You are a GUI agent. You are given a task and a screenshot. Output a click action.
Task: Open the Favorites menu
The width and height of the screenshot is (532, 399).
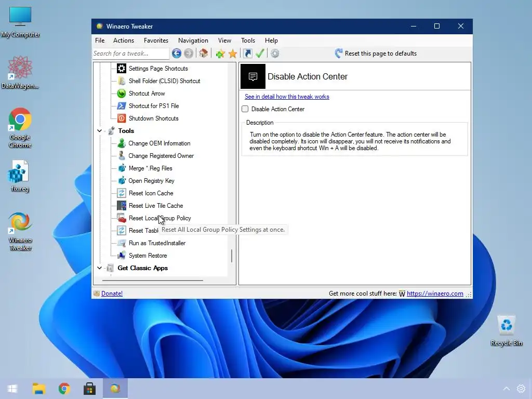156,41
